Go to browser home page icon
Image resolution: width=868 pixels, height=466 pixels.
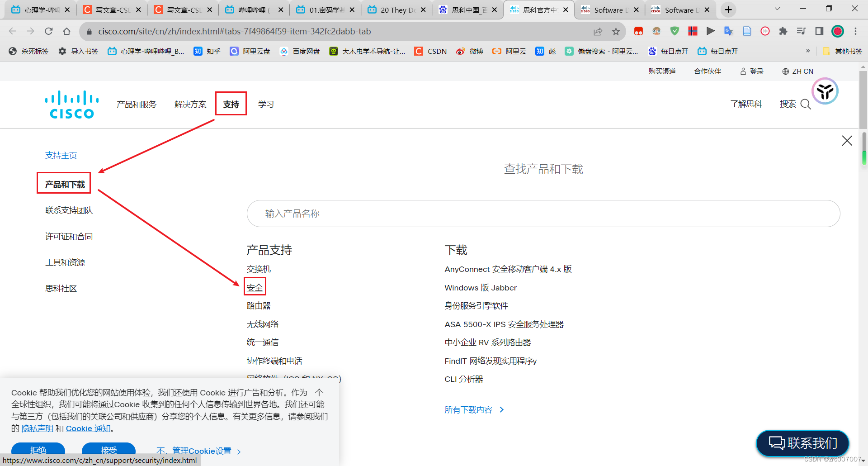pos(67,31)
